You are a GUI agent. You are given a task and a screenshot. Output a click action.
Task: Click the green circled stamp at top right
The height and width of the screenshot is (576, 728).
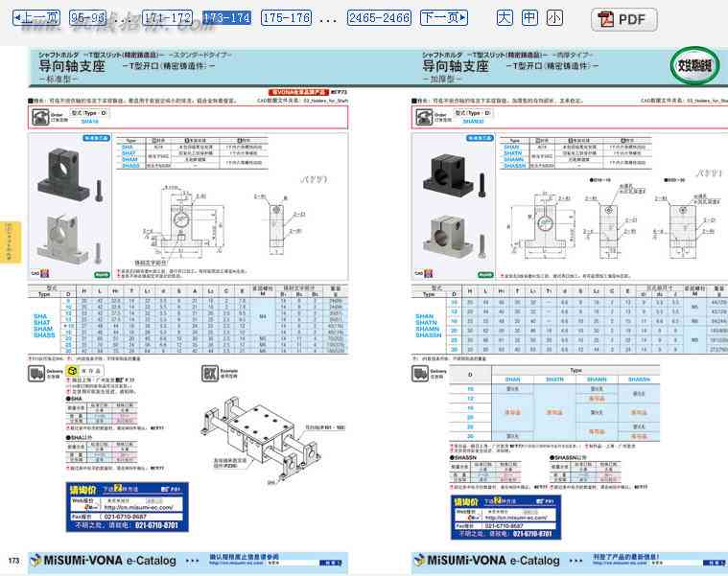(694, 66)
